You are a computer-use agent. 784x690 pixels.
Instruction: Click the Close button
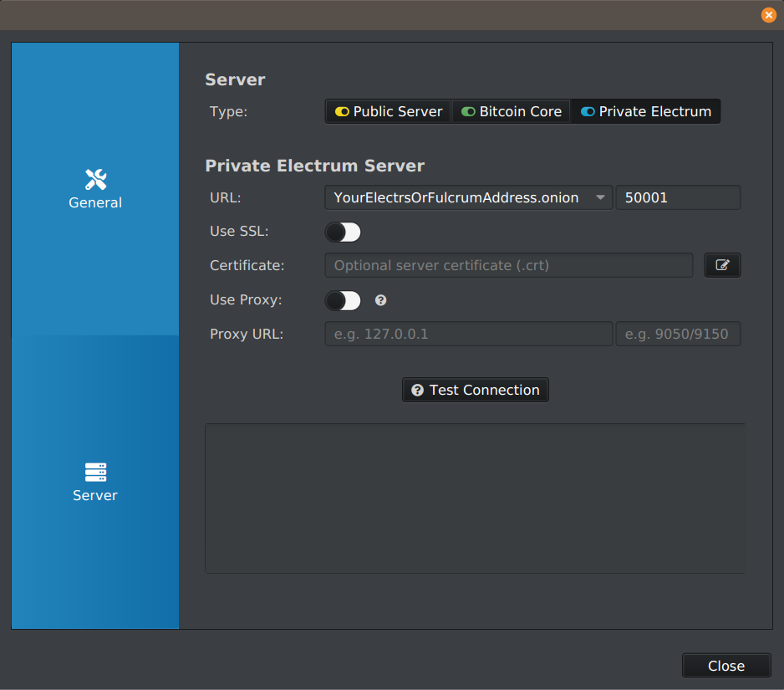726,666
